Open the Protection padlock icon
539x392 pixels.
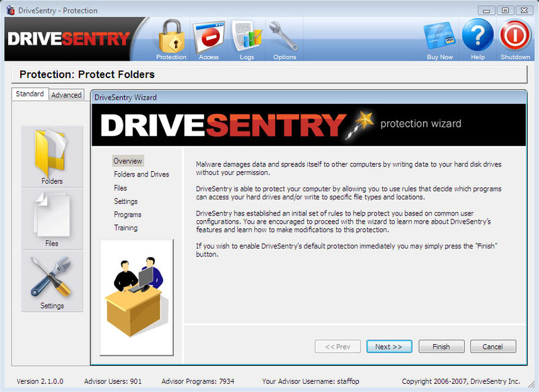171,40
